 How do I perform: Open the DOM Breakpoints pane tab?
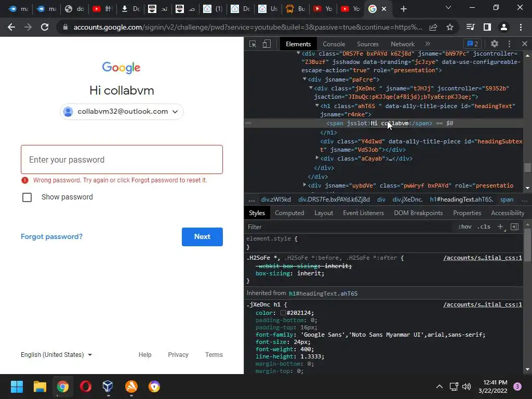[418, 212]
